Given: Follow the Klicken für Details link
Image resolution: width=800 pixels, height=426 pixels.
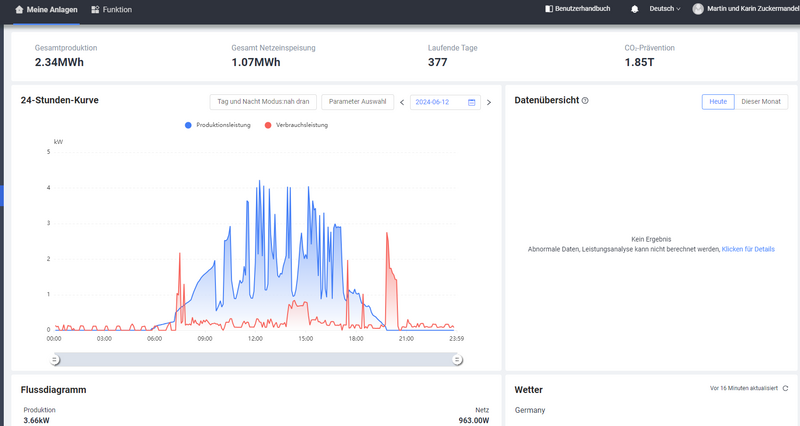Looking at the screenshot, I should click(747, 249).
